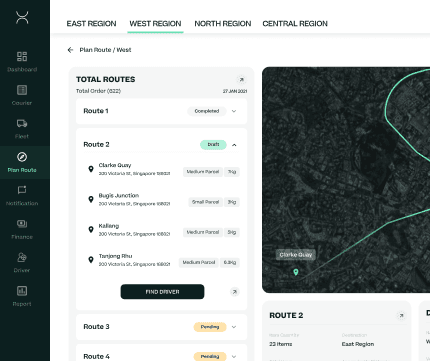Open the North Region tab
Image resolution: width=430 pixels, height=361 pixels.
[223, 24]
